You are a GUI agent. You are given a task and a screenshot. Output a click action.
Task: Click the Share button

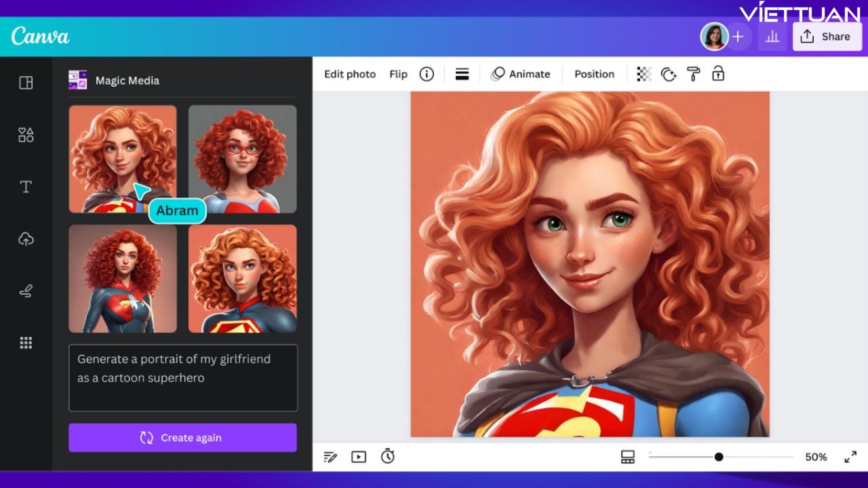tap(827, 37)
